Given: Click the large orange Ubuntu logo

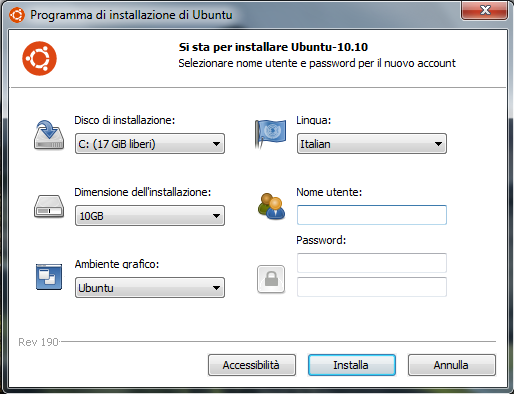Looking at the screenshot, I should (39, 58).
